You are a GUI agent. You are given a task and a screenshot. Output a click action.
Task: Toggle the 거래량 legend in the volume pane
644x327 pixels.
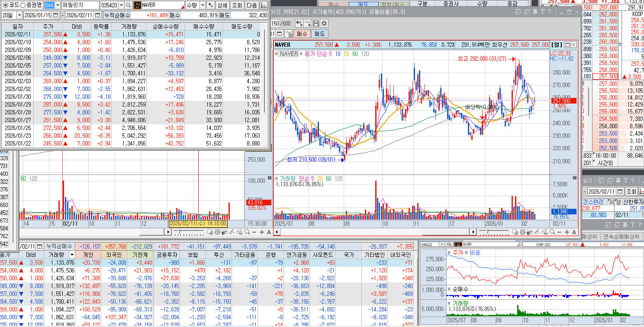pos(287,178)
